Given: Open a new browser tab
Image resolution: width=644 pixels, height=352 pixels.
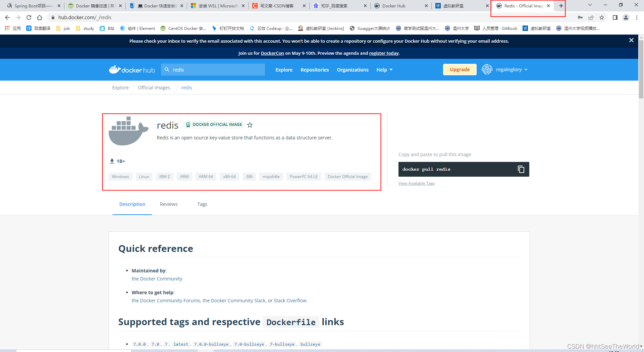Looking at the screenshot, I should click(x=561, y=6).
